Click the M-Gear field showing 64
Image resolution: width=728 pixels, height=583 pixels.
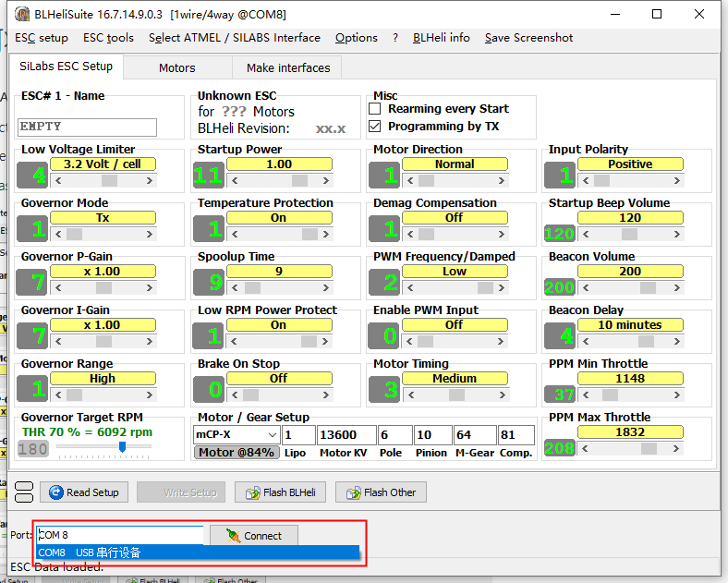click(x=475, y=435)
